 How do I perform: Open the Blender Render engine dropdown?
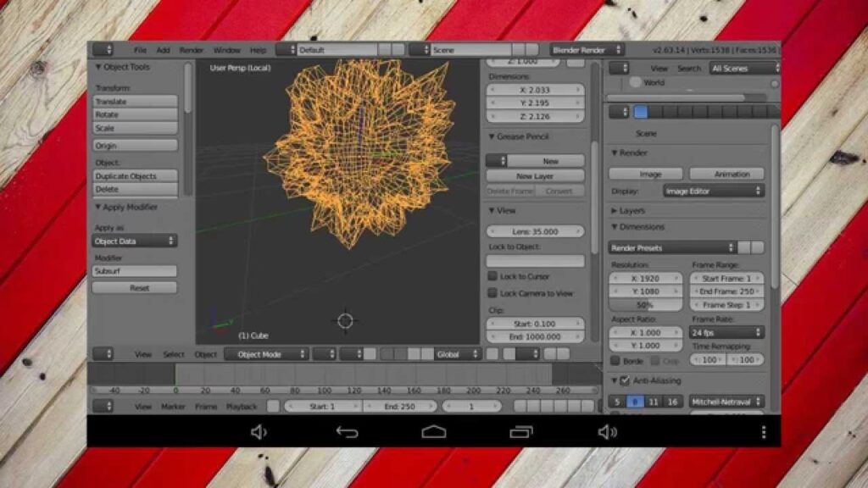(587, 50)
